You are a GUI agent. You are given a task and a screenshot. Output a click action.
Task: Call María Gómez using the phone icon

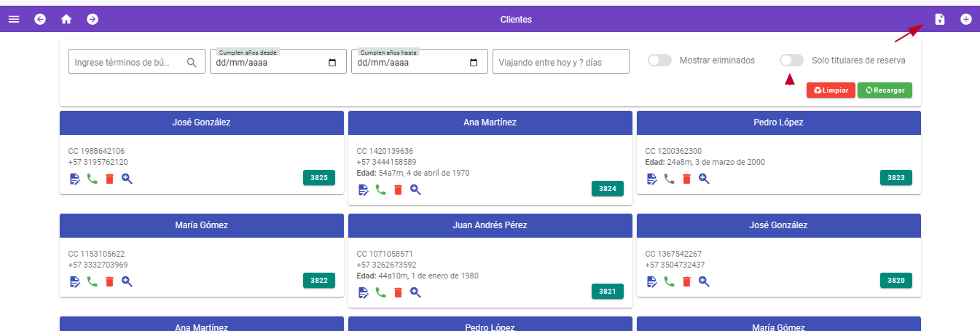(92, 281)
